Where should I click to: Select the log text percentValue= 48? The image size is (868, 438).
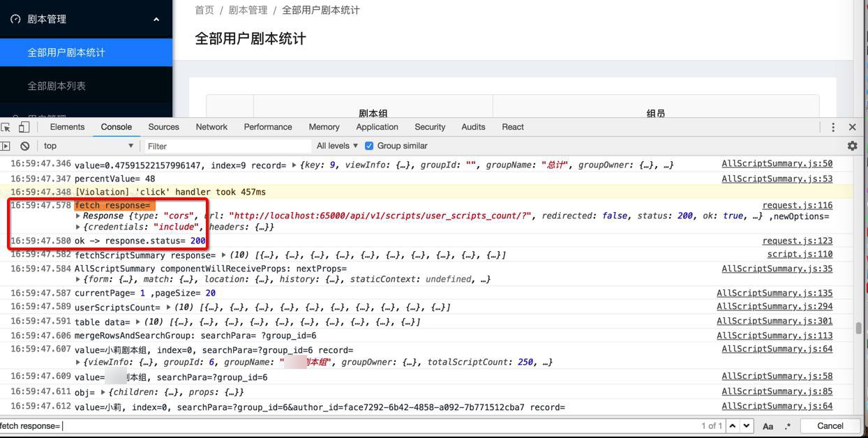(x=115, y=179)
